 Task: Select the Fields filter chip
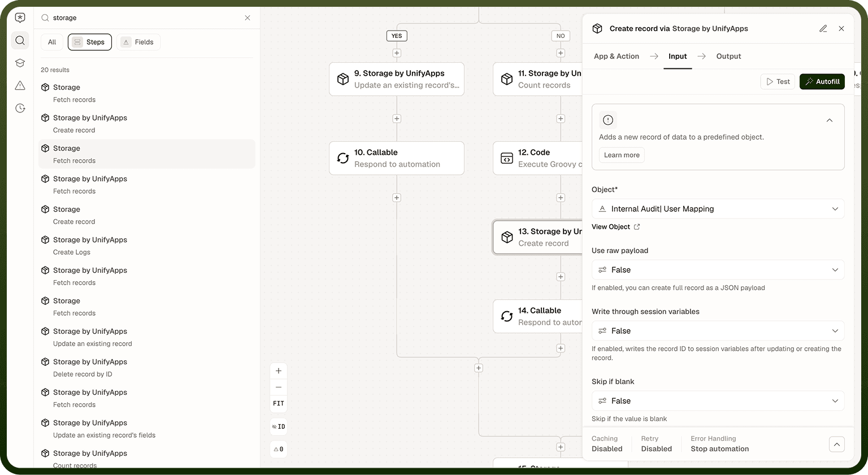pyautogui.click(x=138, y=42)
